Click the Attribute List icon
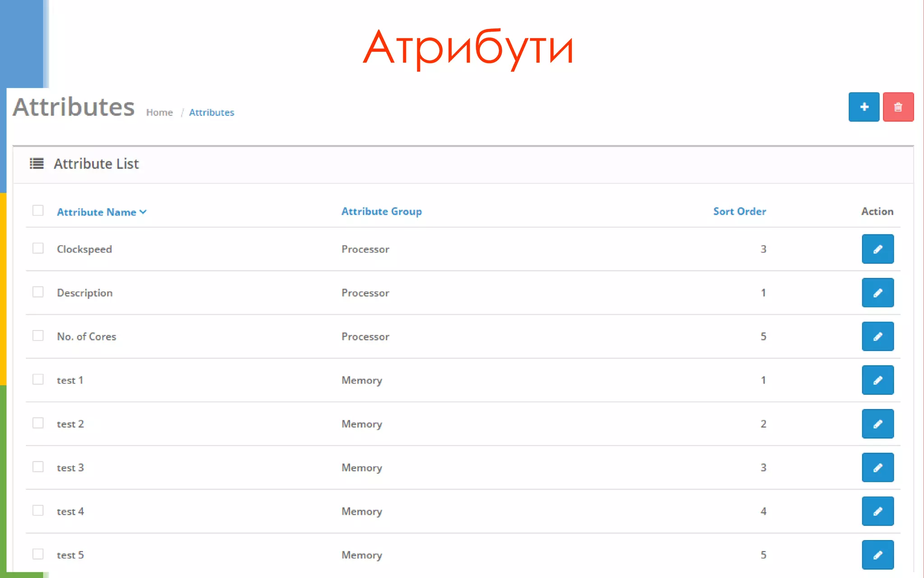924x578 pixels. tap(37, 163)
